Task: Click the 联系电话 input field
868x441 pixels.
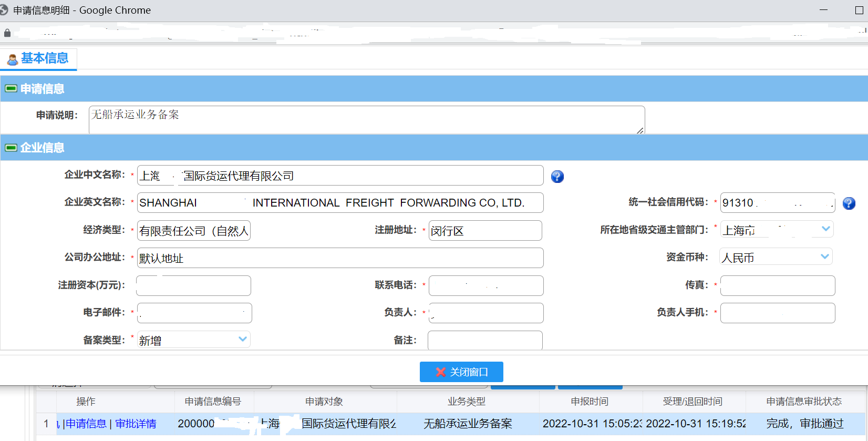Action: click(486, 285)
